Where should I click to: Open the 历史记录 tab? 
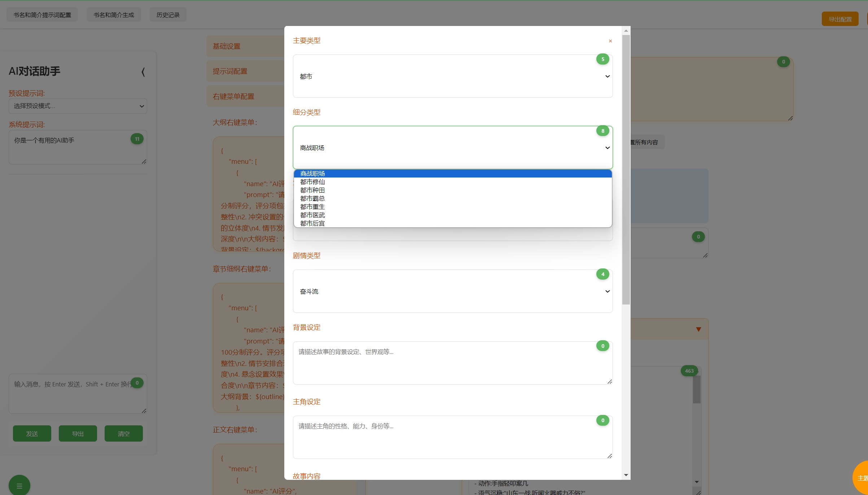coord(168,15)
